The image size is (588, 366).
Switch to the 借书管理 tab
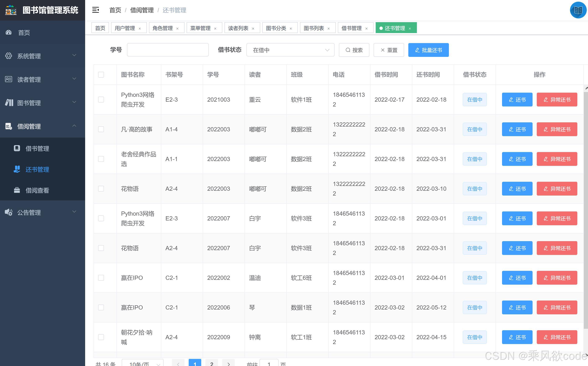pos(351,28)
